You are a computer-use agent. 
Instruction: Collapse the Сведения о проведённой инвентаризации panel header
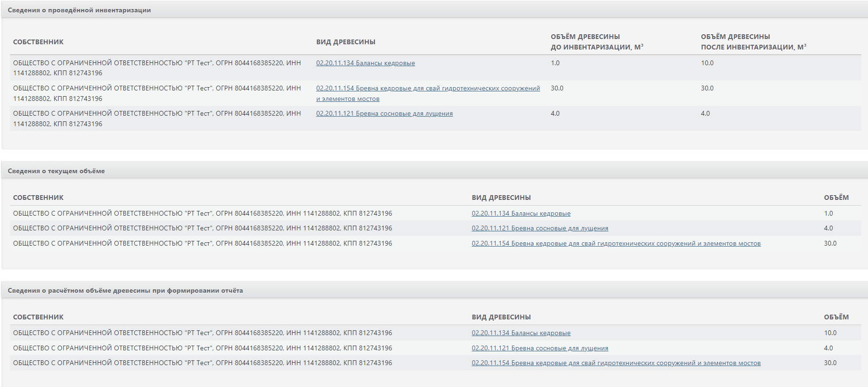click(x=434, y=10)
